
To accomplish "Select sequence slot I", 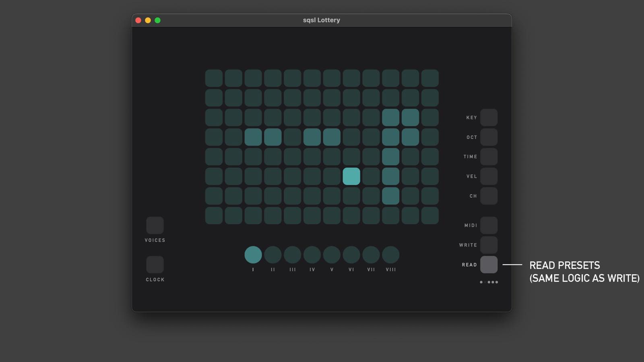I will 253,255.
